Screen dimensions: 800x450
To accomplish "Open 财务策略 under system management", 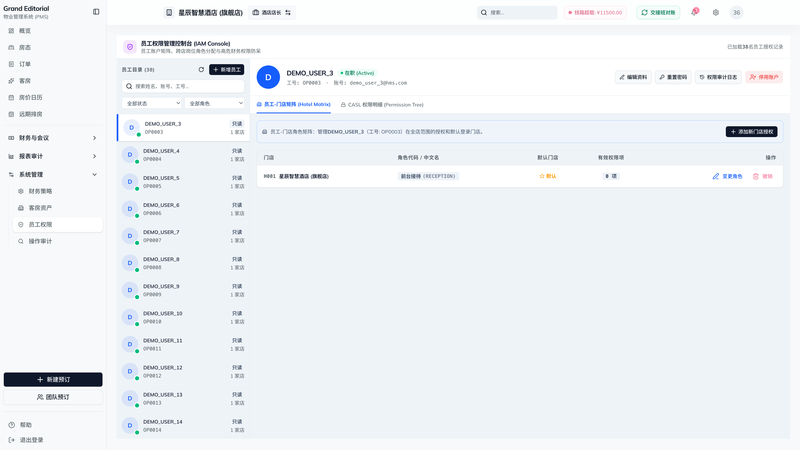I will point(58,191).
